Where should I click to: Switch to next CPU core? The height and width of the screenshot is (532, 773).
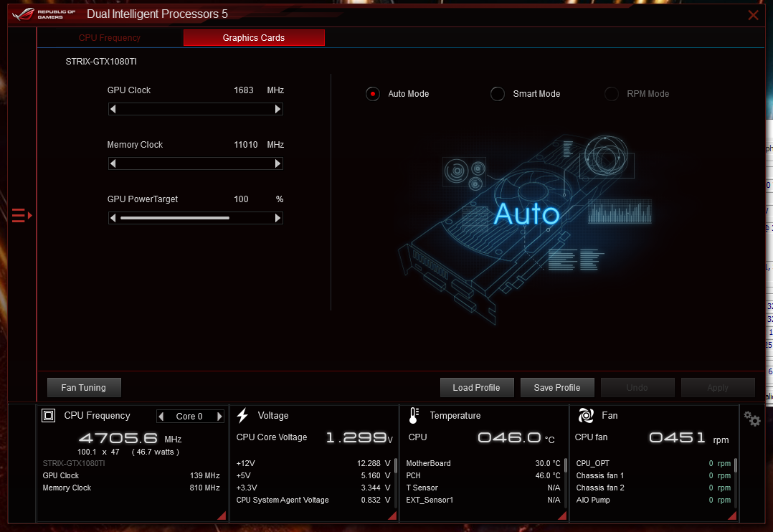pos(219,417)
